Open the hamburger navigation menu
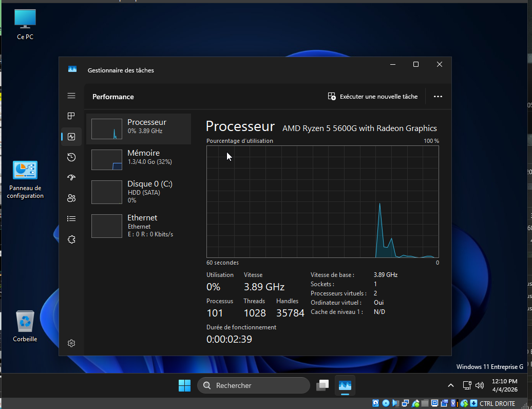This screenshot has width=532, height=409. [71, 96]
